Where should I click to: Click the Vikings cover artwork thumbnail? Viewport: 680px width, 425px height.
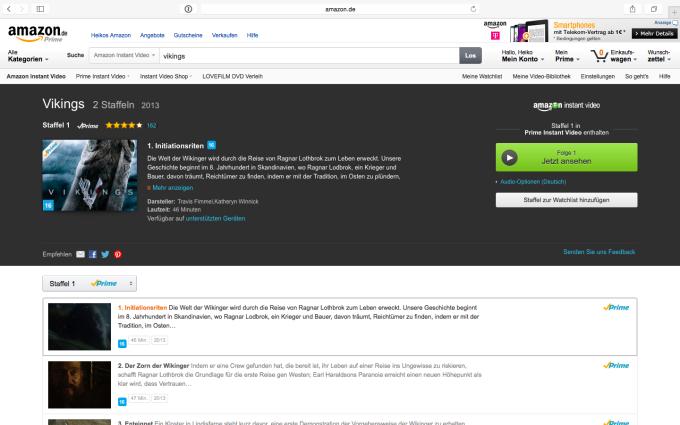(90, 176)
